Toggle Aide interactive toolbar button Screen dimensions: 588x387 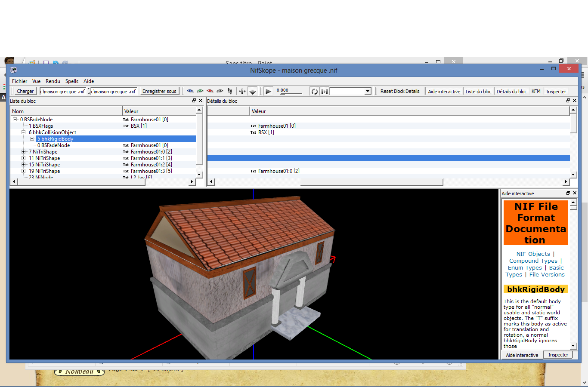pyautogui.click(x=444, y=91)
